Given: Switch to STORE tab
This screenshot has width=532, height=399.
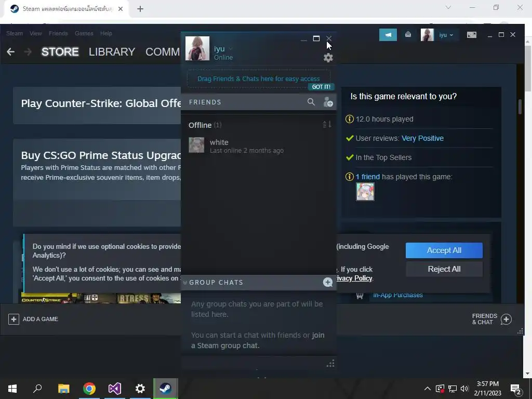Looking at the screenshot, I should 60,51.
